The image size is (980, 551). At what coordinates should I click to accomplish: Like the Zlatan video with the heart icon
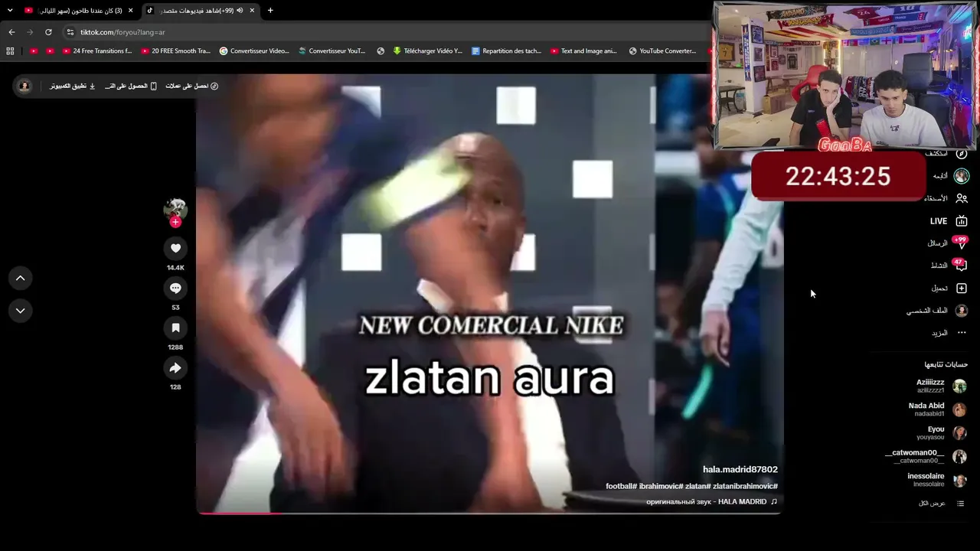pyautogui.click(x=175, y=248)
